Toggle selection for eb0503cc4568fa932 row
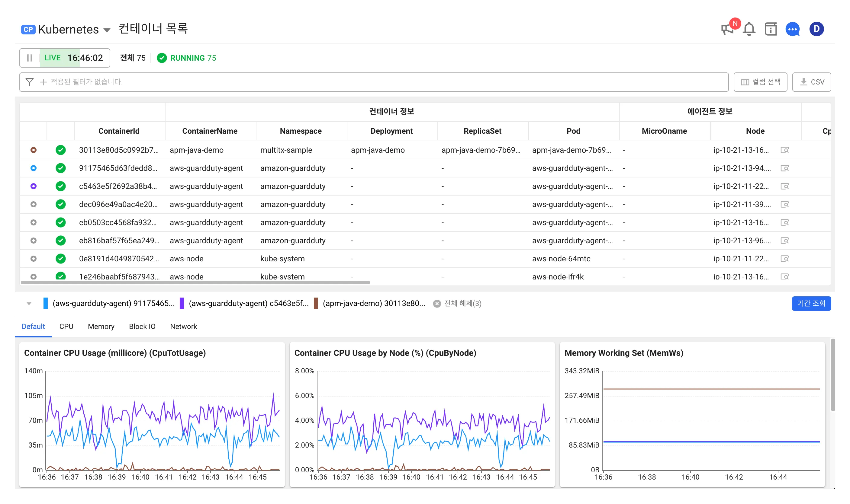Image resolution: width=850 pixels, height=504 pixels. pos(33,222)
